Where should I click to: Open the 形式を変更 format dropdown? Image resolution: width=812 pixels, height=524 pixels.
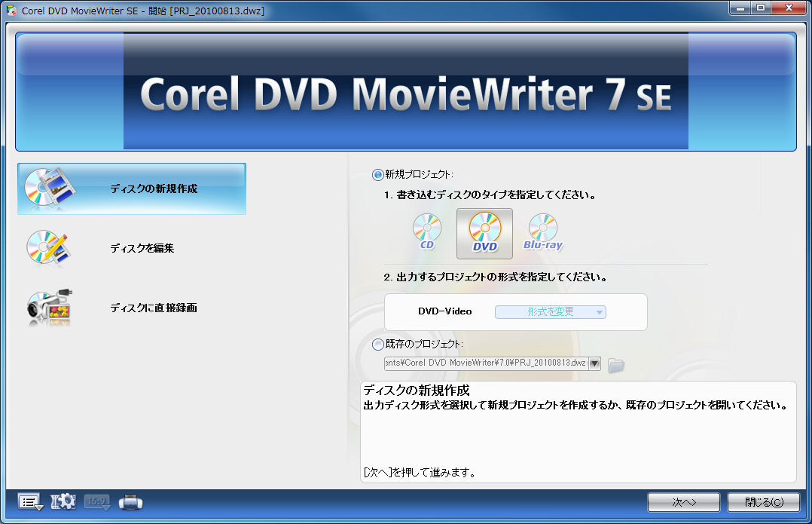click(551, 311)
